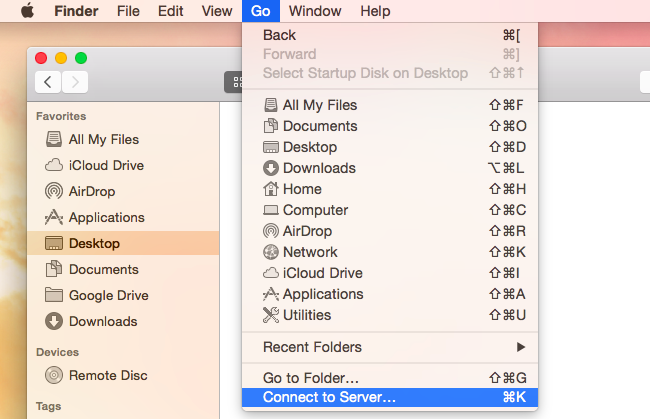Click the Recent Folders label text
Viewport: 650px width, 419px height.
[312, 347]
